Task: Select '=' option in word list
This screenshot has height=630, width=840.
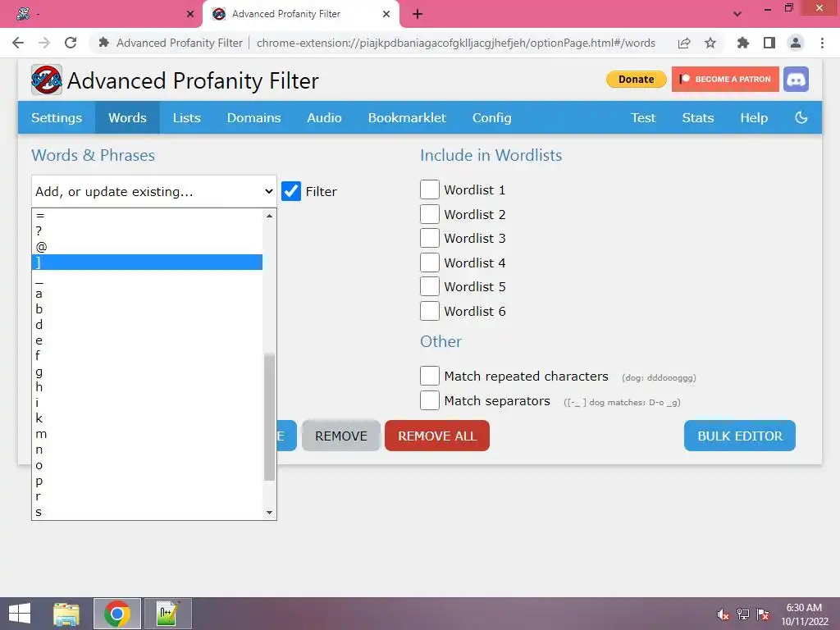Action: [147, 216]
